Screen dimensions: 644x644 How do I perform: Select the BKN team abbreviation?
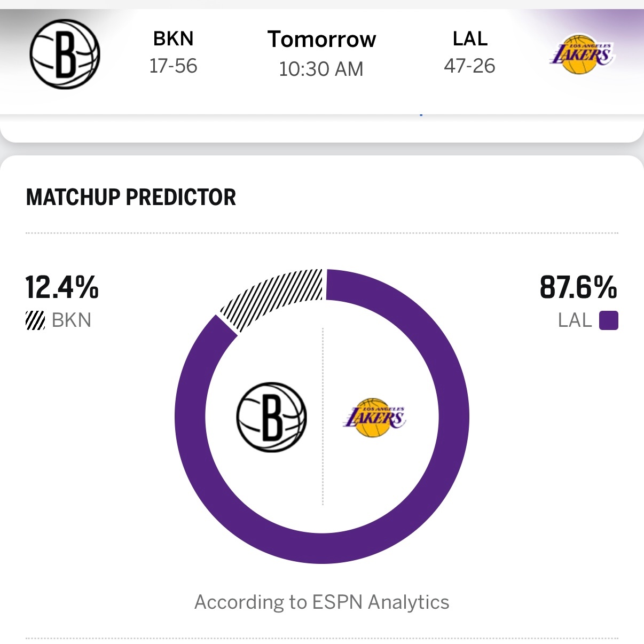pyautogui.click(x=172, y=38)
